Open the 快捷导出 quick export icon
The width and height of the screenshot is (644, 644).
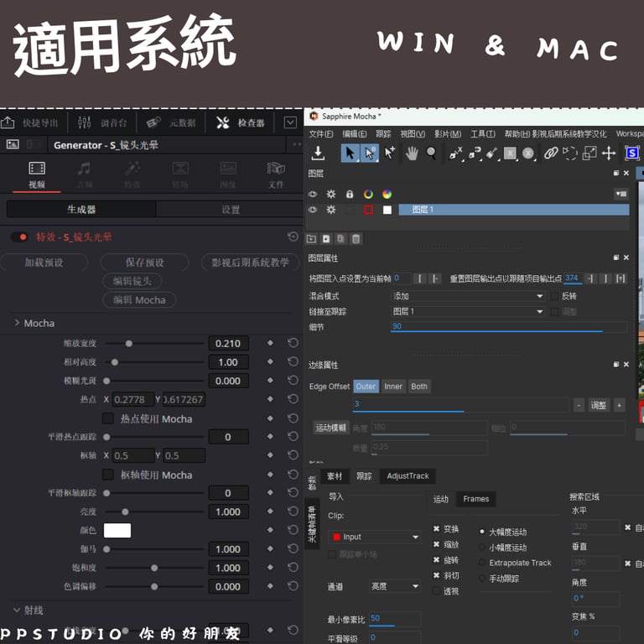pyautogui.click(x=8, y=122)
